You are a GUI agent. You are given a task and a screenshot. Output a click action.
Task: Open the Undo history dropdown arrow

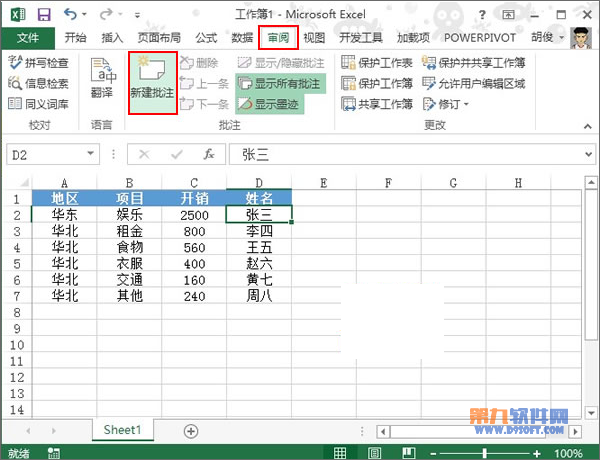85,15
